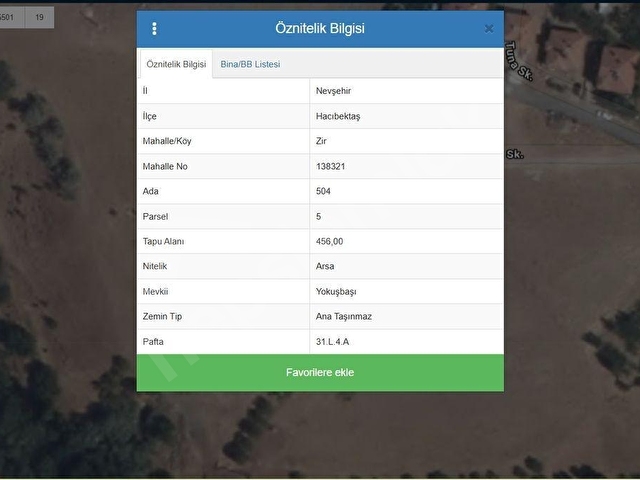The width and height of the screenshot is (640, 480).
Task: Click the İl value Nevşehir
Action: pyautogui.click(x=333, y=91)
